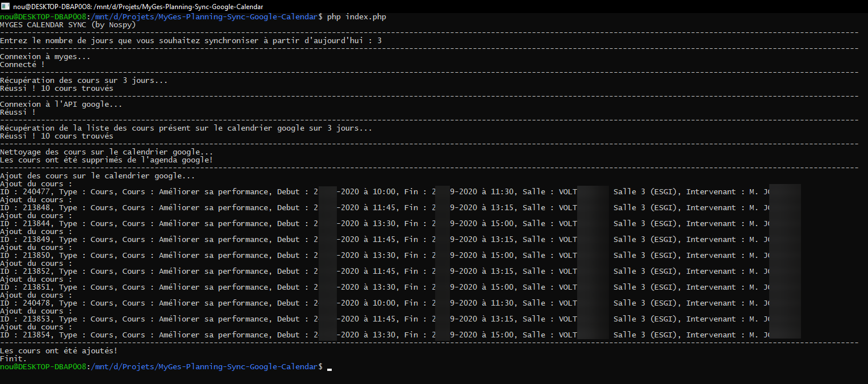Click 'Les cours ont été supprimés de l'agenda google!'
This screenshot has width=868, height=384.
click(107, 160)
